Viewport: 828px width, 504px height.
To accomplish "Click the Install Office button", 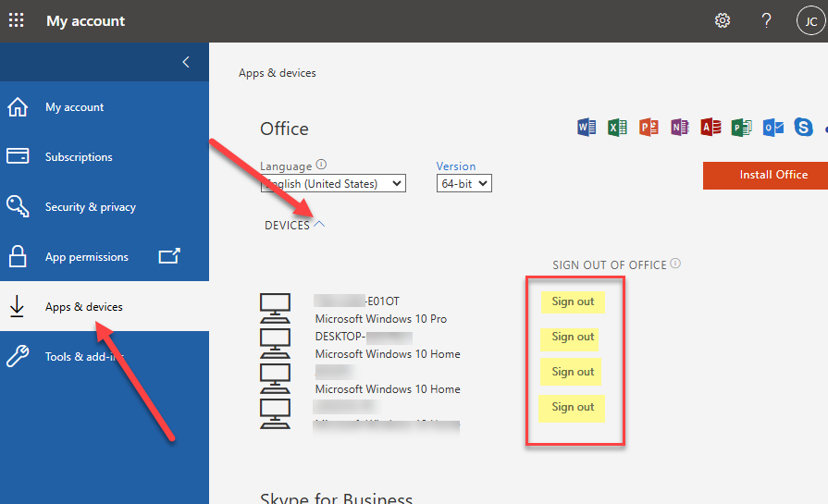I will tap(766, 175).
